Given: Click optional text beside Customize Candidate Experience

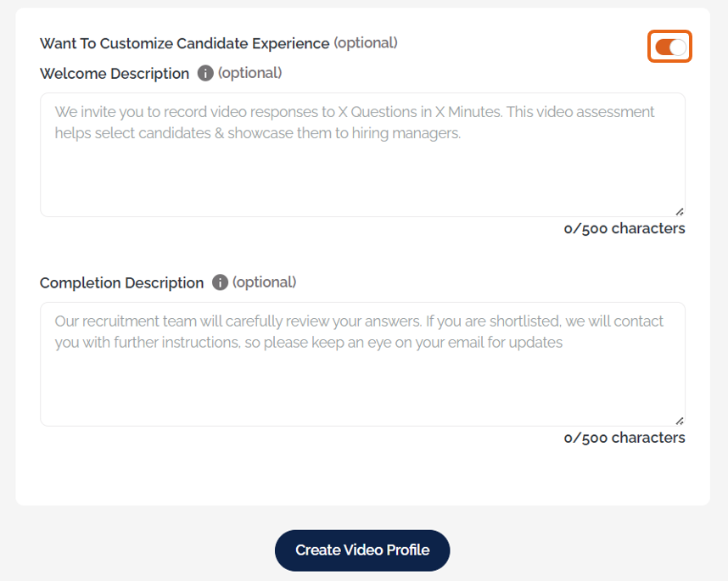Looking at the screenshot, I should [x=366, y=42].
